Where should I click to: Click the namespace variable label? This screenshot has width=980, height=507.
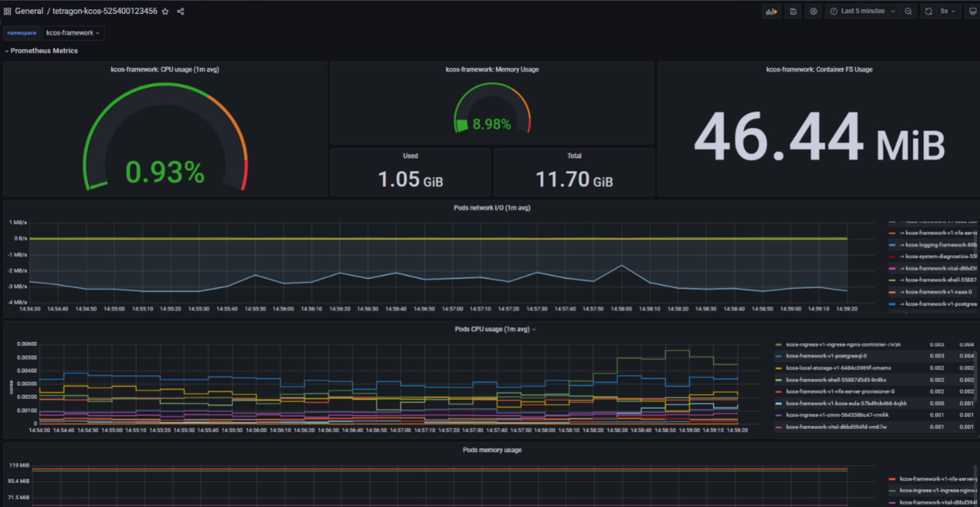click(21, 33)
